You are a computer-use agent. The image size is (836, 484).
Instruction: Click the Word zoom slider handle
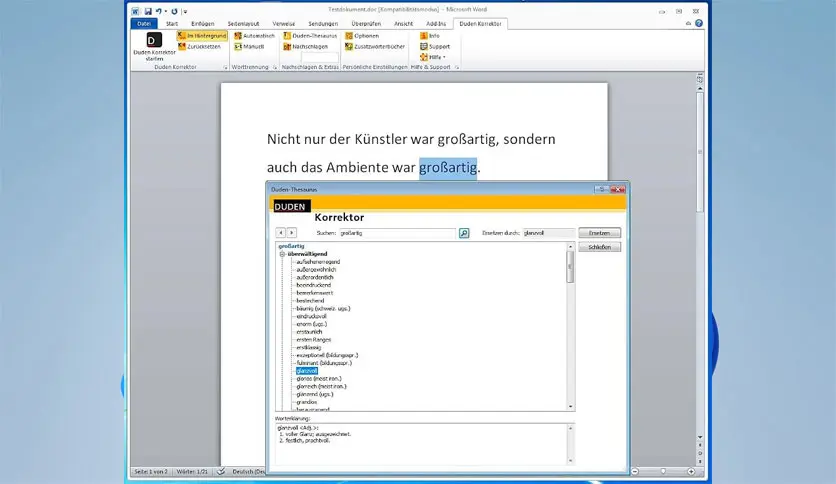click(663, 471)
